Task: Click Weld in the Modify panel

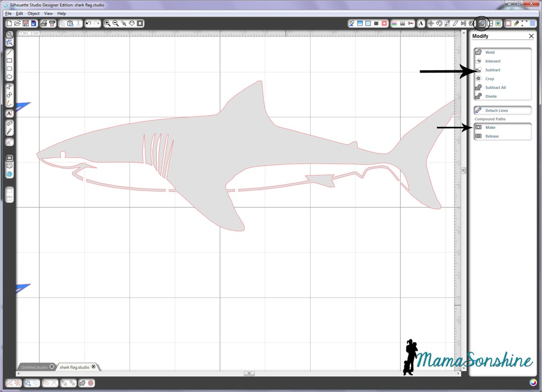Action: coord(490,52)
